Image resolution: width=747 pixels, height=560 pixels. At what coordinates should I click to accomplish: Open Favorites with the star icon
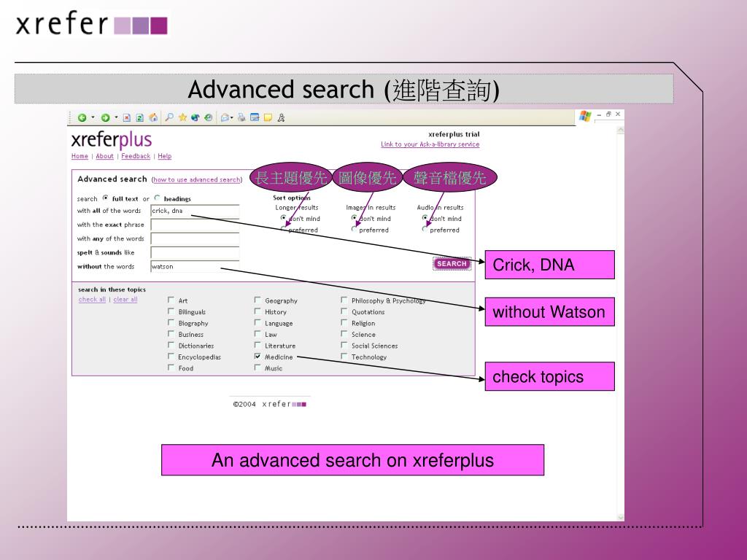click(182, 117)
